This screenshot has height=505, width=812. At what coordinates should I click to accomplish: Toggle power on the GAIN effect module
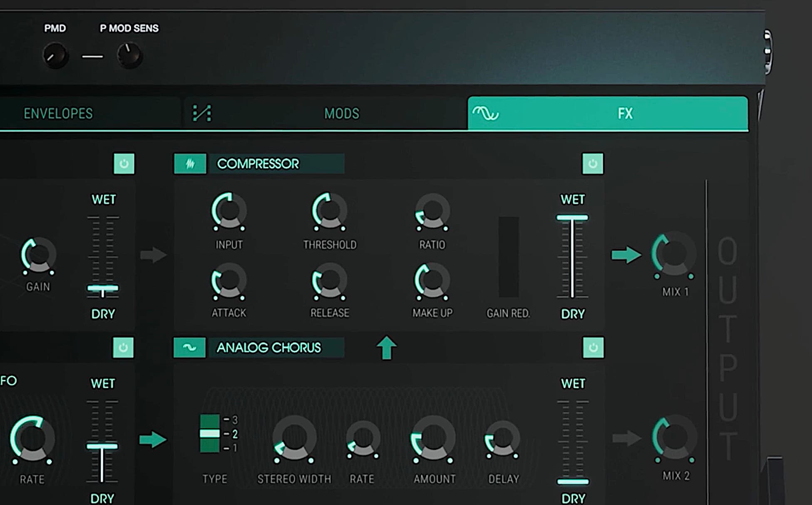(124, 163)
